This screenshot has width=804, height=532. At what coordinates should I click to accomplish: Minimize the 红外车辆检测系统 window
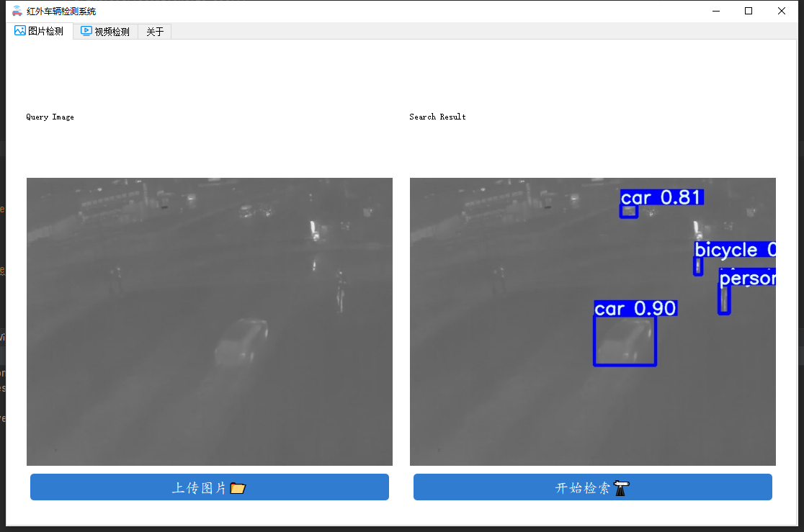pyautogui.click(x=715, y=11)
